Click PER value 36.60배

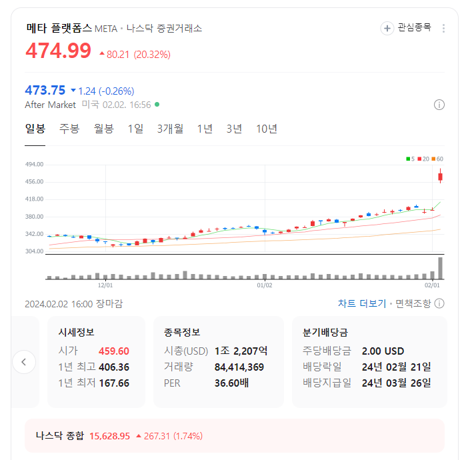pos(231,383)
